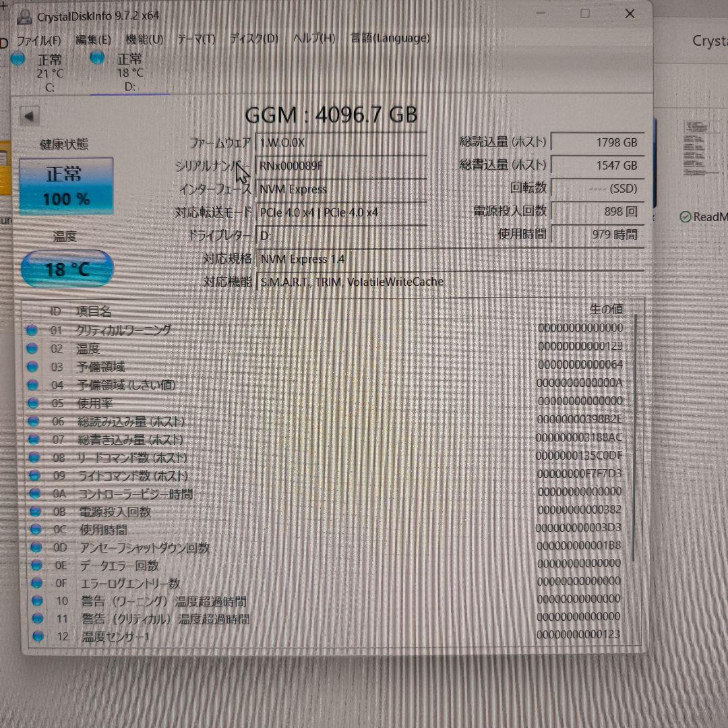Click the 対応規格 field NVM Express 1.4
Image resolution: width=728 pixels, height=728 pixels.
point(450,259)
